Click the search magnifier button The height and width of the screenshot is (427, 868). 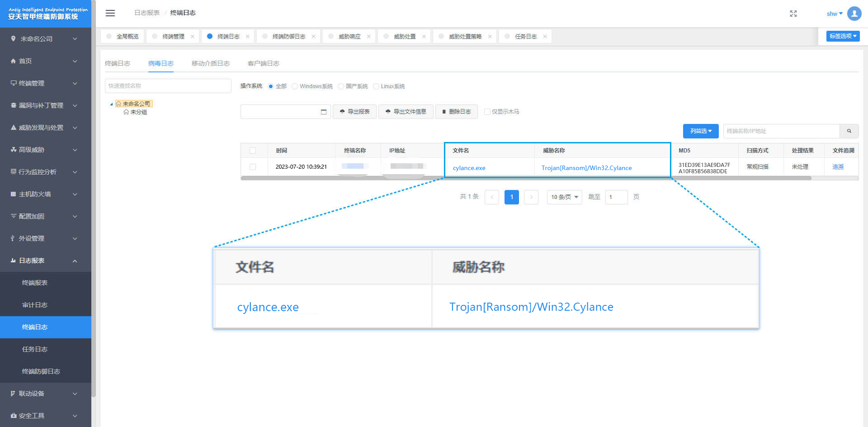click(x=849, y=131)
